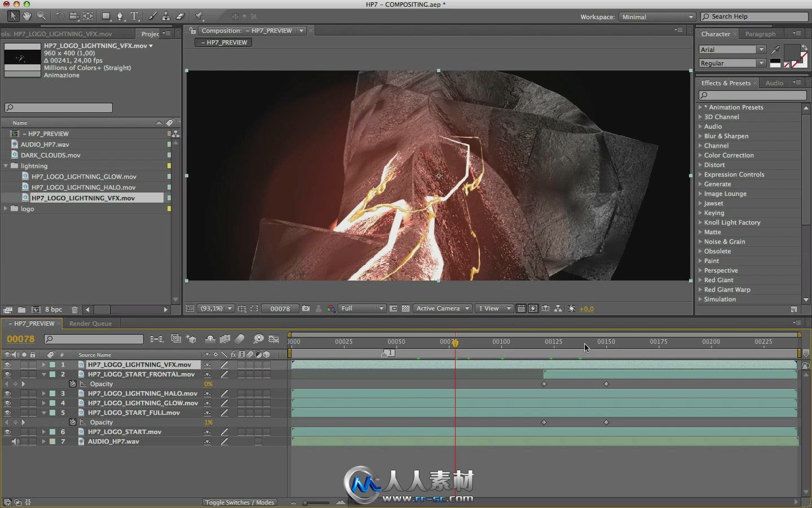Open the Full resolution dropdown
The width and height of the screenshot is (812, 508).
(363, 309)
